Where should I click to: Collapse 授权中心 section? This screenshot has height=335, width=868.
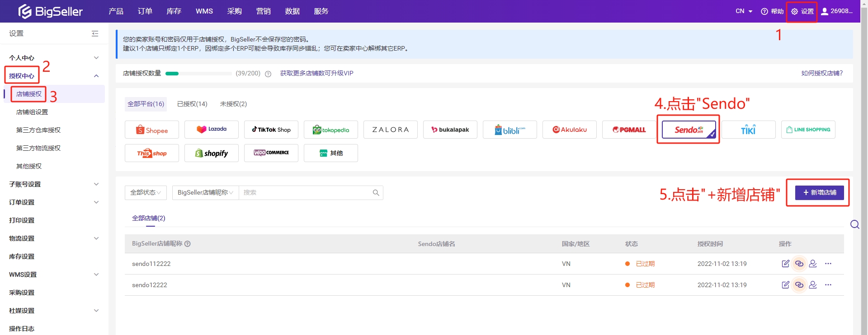point(96,76)
